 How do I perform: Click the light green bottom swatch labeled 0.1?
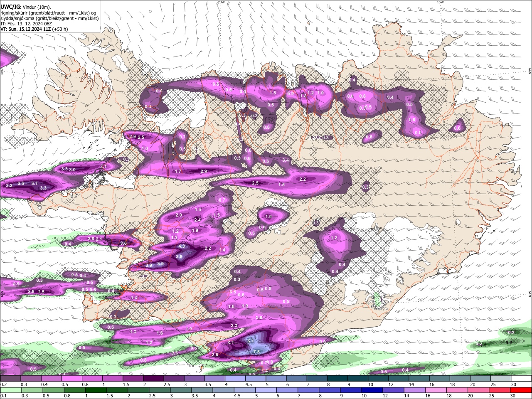(10, 390)
